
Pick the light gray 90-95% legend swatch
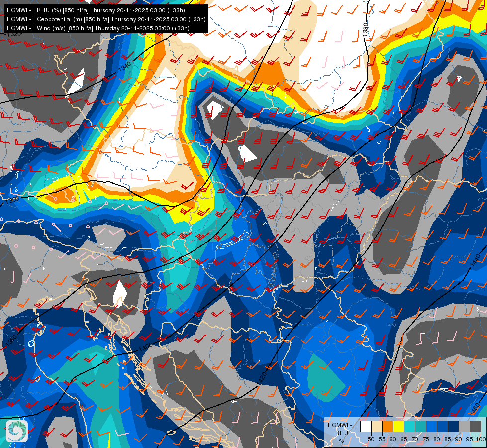(x=464, y=426)
